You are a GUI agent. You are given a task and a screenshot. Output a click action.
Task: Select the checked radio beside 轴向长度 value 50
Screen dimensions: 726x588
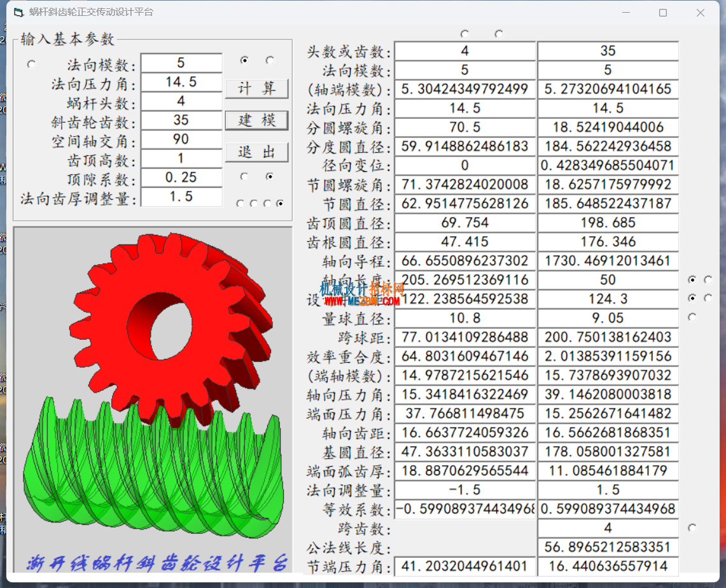tap(692, 279)
